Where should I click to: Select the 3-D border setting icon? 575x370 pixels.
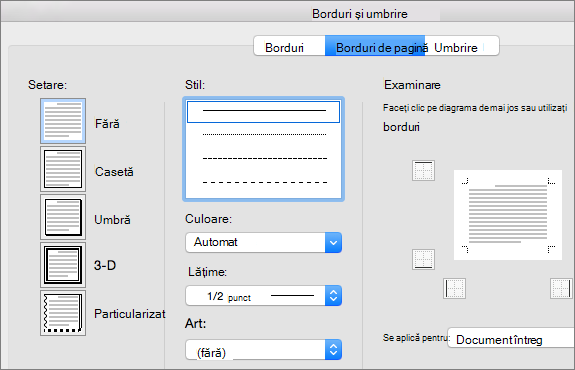coord(63,265)
